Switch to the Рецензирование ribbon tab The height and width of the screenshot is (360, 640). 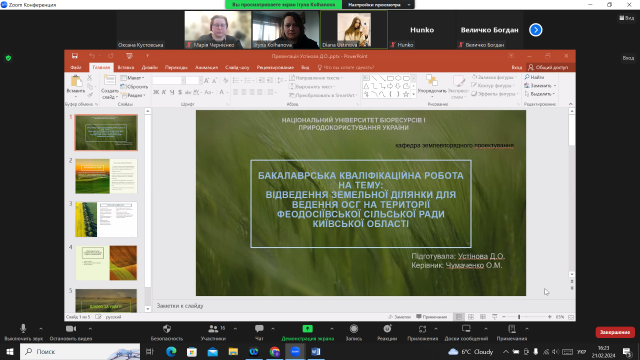click(x=275, y=67)
